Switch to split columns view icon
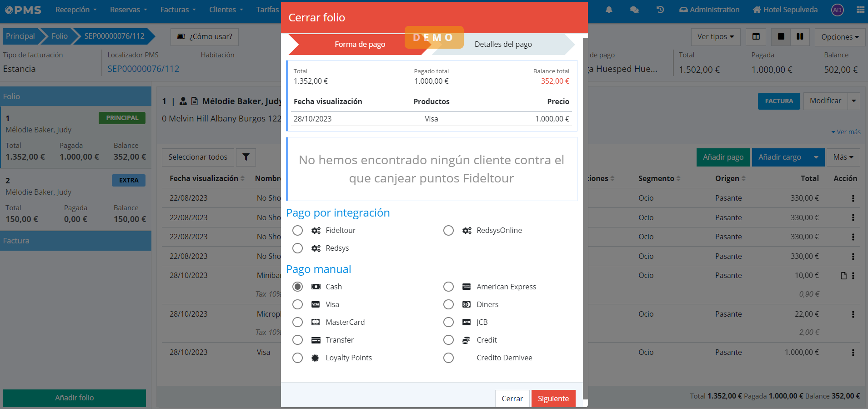868x409 pixels. tap(800, 37)
